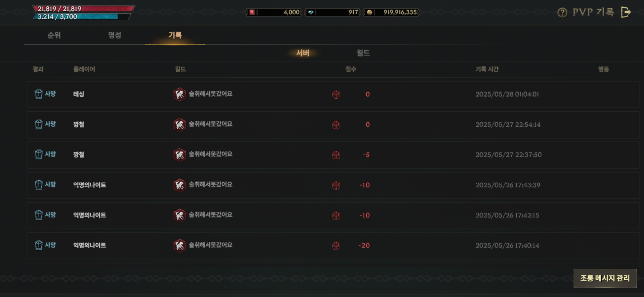Switch to the 월드 records view
The width and height of the screenshot is (644, 297).
click(x=363, y=53)
